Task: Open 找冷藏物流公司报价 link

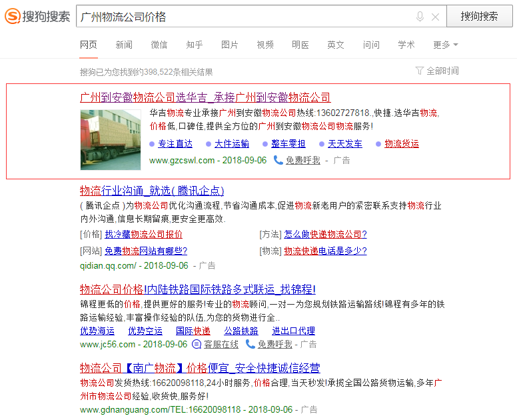Action: tap(143, 234)
